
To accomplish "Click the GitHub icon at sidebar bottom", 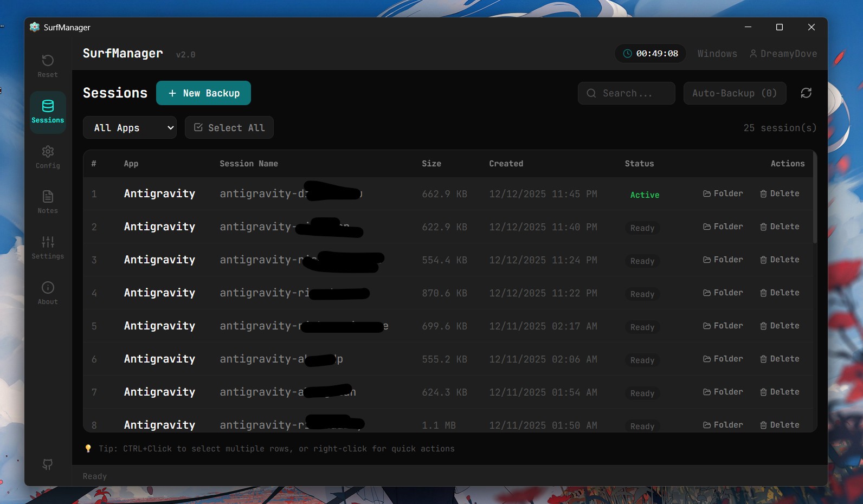I will click(x=48, y=464).
